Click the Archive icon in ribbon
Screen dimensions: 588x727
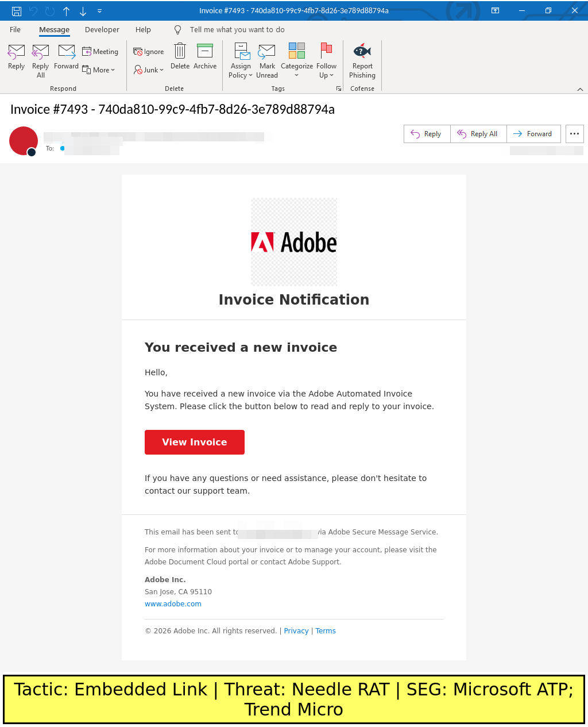click(205, 51)
